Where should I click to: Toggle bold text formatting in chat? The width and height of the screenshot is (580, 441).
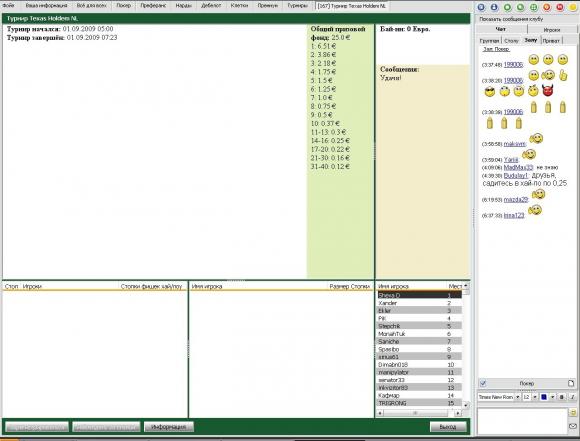(562, 397)
